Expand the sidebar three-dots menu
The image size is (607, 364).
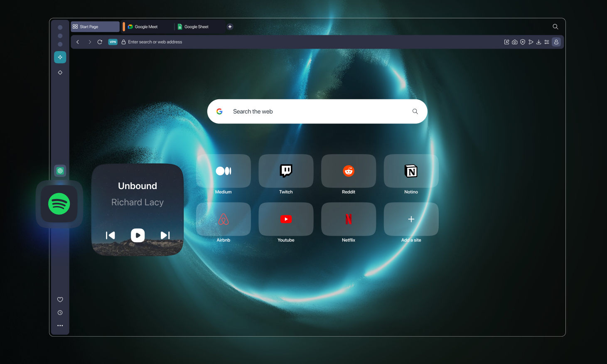(60, 325)
